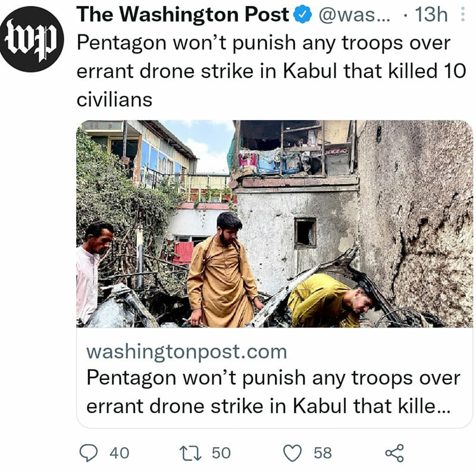Open the washingtonpost.com domain link
Viewport: 476px width, 472px height.
[x=187, y=352]
